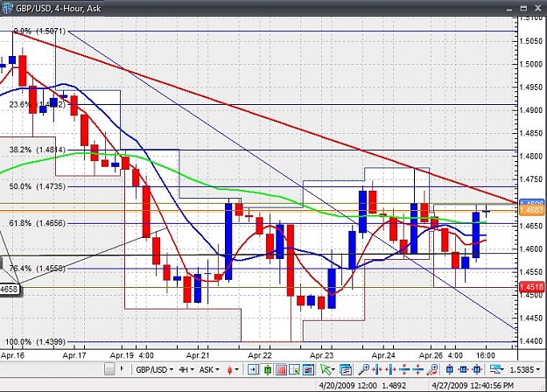Click the reset zoom magnifier icon
Screen dimensions: 547x392
[x=433, y=369]
